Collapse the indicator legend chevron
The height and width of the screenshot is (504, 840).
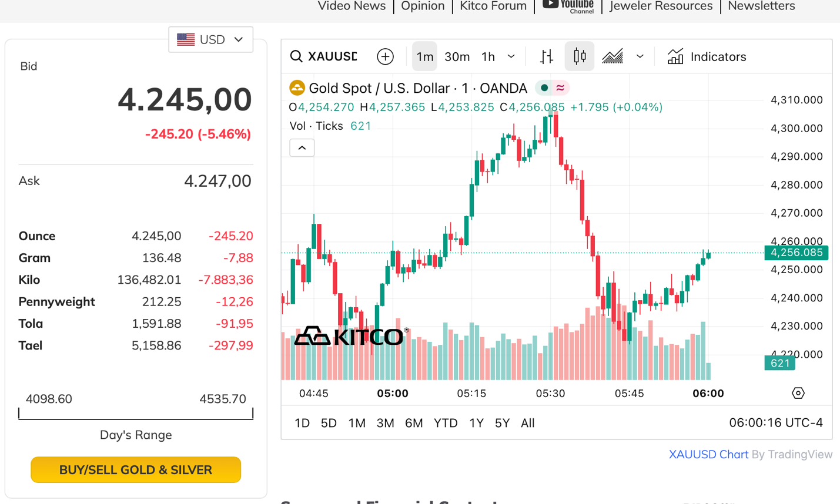click(302, 148)
